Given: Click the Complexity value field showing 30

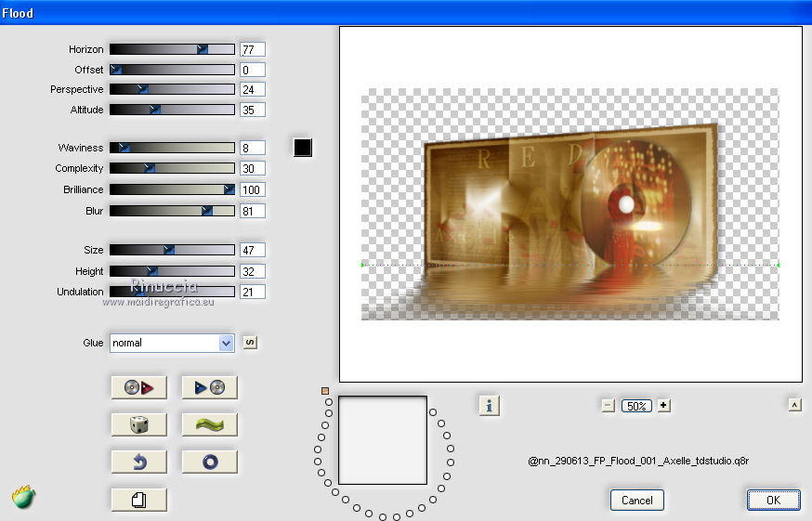Looking at the screenshot, I should pyautogui.click(x=253, y=168).
